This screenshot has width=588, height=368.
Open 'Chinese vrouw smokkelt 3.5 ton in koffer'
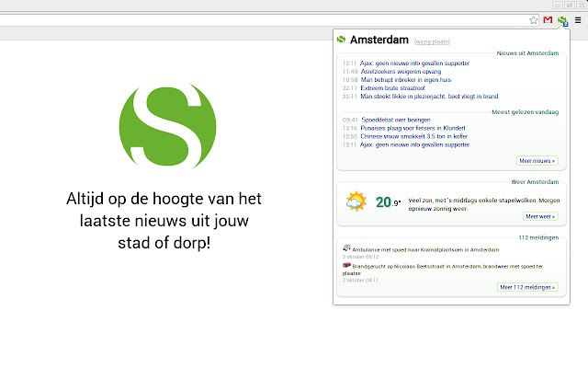point(414,136)
